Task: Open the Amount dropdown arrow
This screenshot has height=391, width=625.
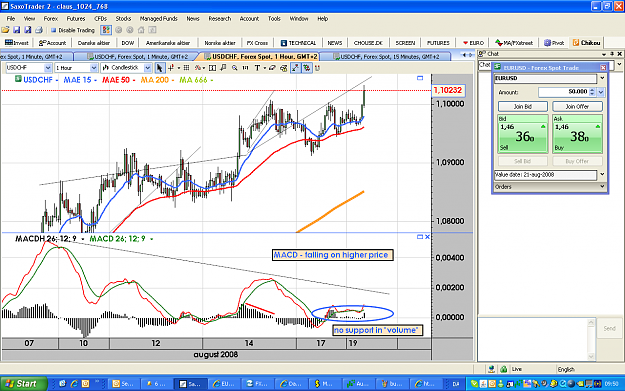Action: tap(601, 92)
